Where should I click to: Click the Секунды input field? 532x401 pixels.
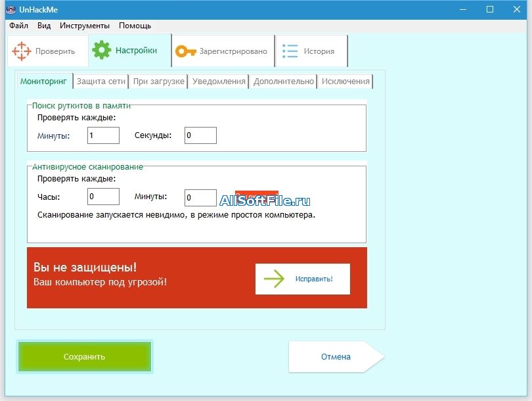click(x=200, y=135)
